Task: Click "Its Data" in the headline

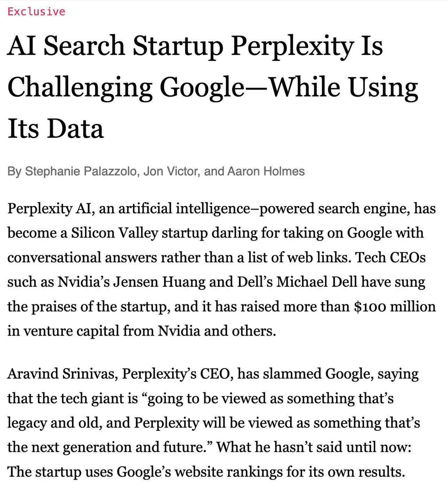Action: tap(55, 129)
